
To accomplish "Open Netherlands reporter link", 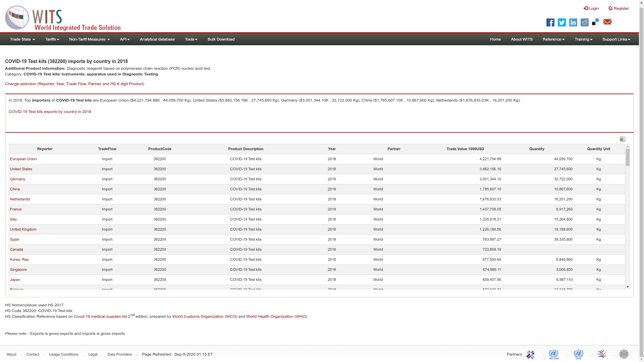I will 20,199.
